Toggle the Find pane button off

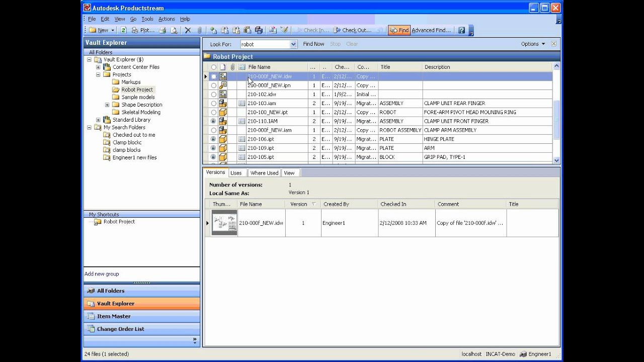point(399,30)
